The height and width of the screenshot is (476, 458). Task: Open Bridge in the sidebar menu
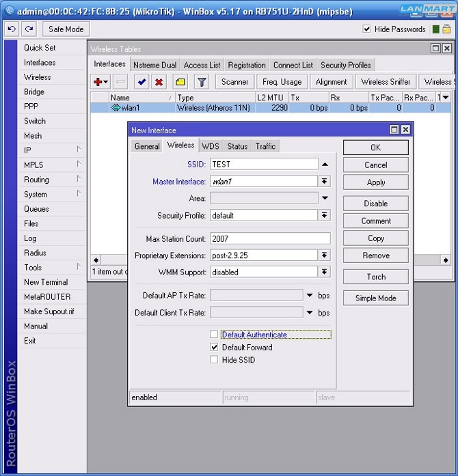pyautogui.click(x=34, y=92)
